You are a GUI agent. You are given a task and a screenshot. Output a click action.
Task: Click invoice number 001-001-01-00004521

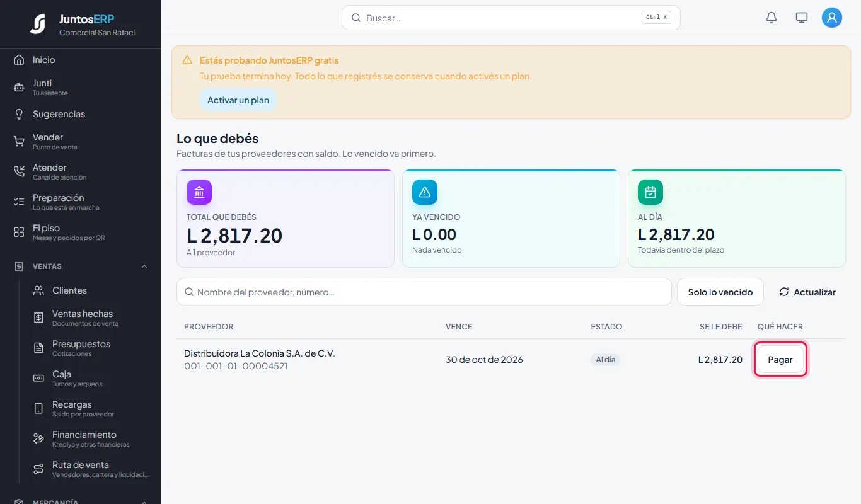(236, 366)
